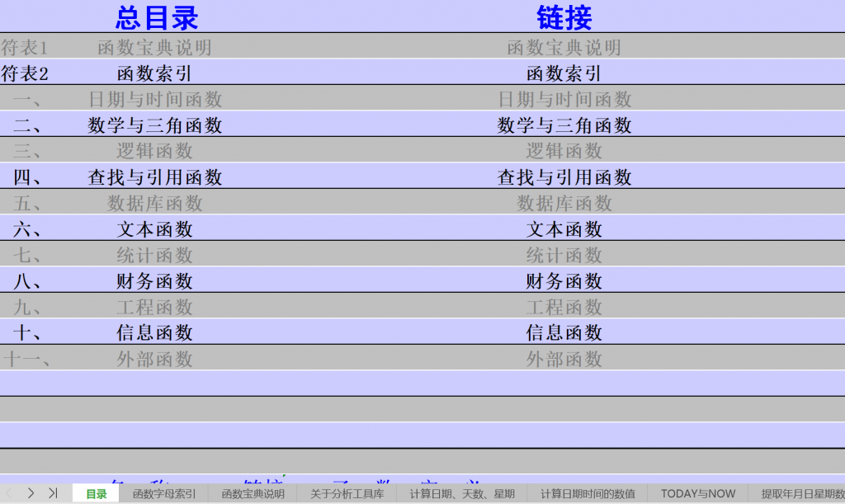This screenshot has width=845, height=504.
Task: Open the 工程函数 link in 链接 column
Action: pos(564,307)
